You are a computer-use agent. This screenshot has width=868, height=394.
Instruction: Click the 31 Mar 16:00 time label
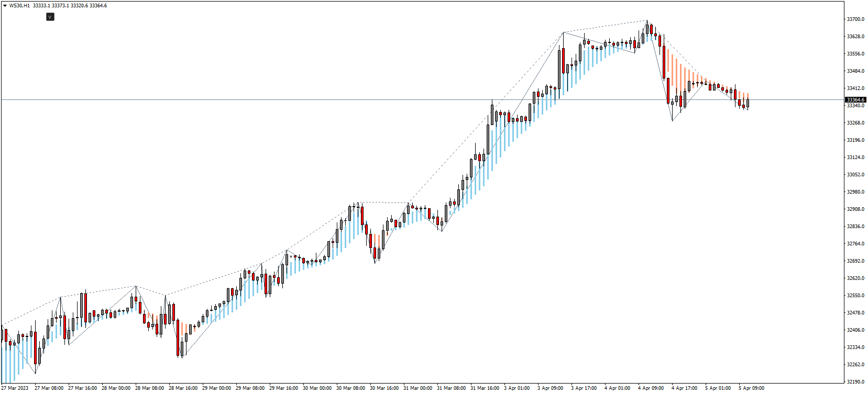click(x=485, y=388)
